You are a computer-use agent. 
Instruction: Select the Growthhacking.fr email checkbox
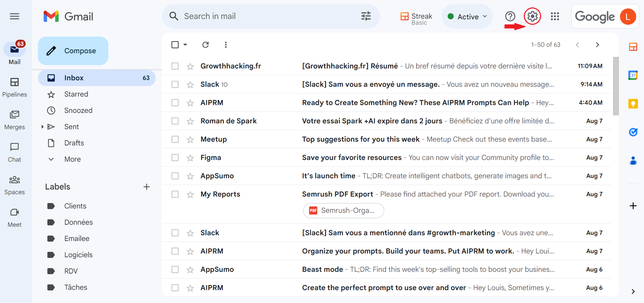point(175,66)
